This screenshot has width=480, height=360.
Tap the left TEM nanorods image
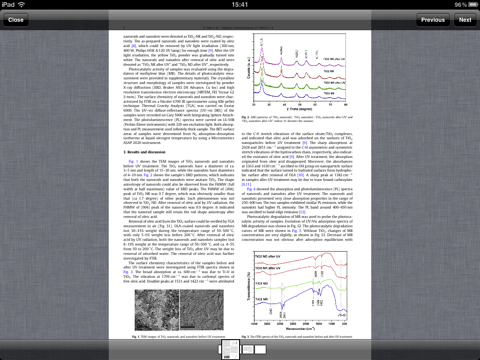point(157,310)
